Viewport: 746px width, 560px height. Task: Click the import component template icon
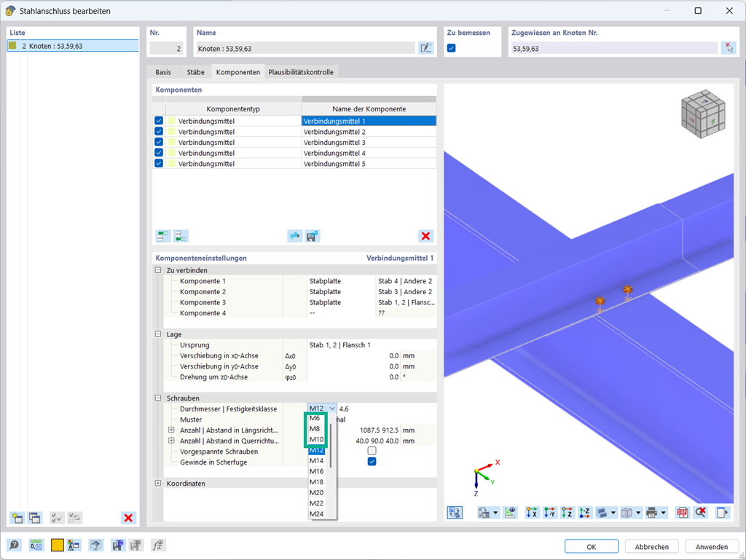(x=294, y=236)
